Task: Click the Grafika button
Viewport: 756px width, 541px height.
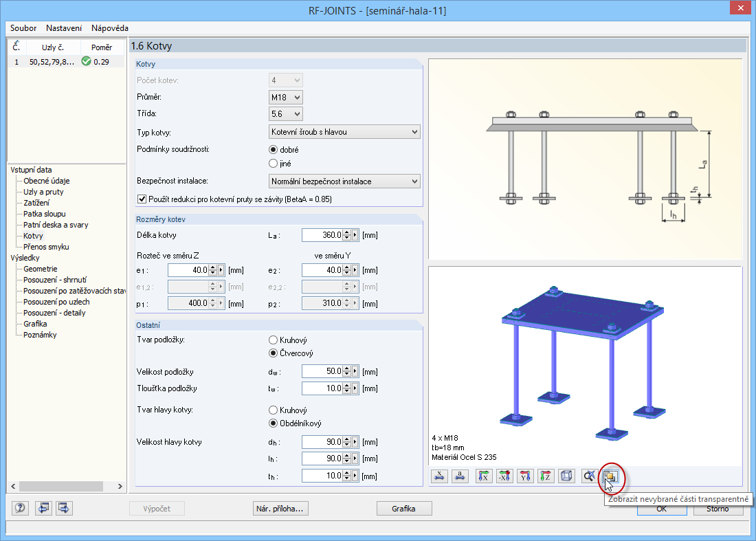Action: 404,509
